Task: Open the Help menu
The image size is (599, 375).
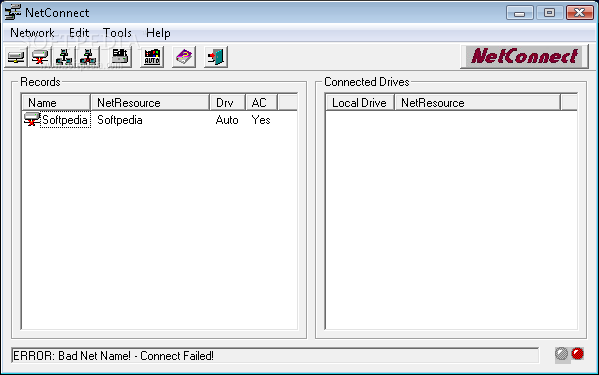Action: click(158, 33)
